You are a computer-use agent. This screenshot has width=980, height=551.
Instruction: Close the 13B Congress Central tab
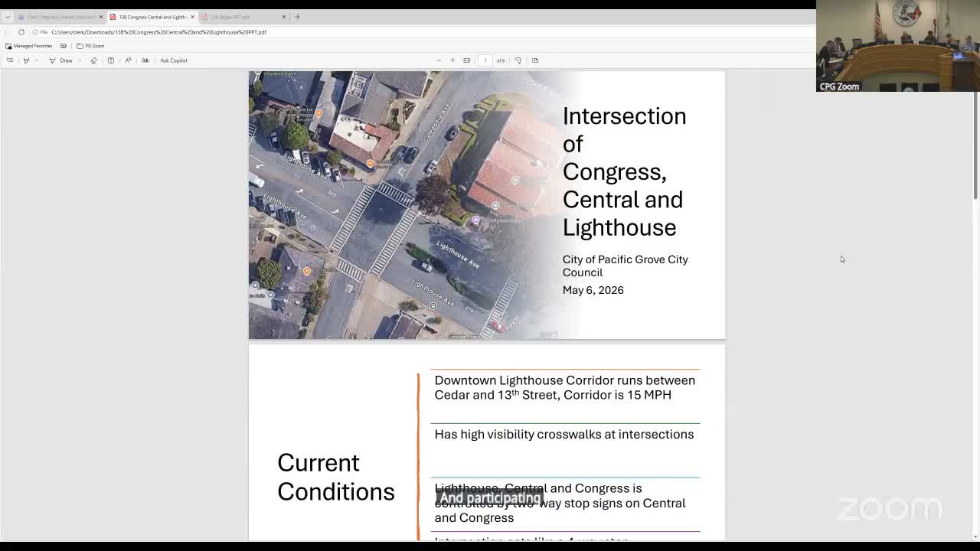[x=193, y=17]
